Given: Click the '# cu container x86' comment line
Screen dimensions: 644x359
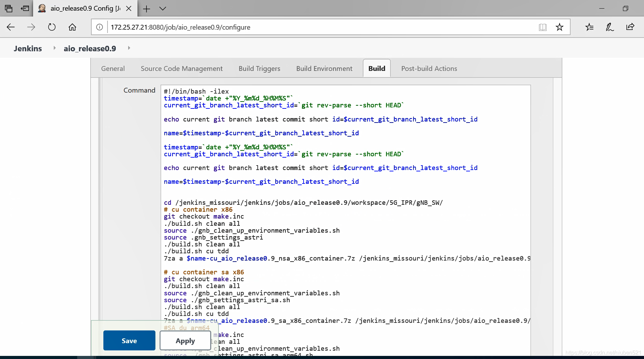Looking at the screenshot, I should pos(198,210).
